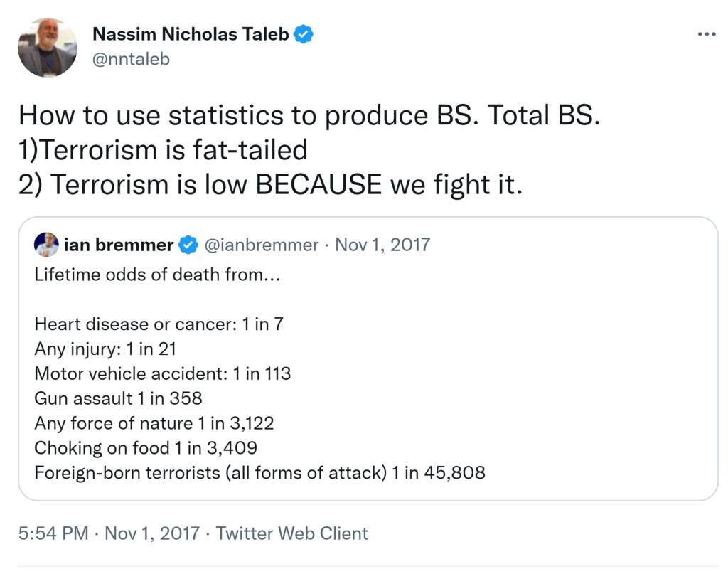Click the '1)Terrorism is fat-tailed' line
Viewport: 728px width, 579px height.
click(x=163, y=150)
